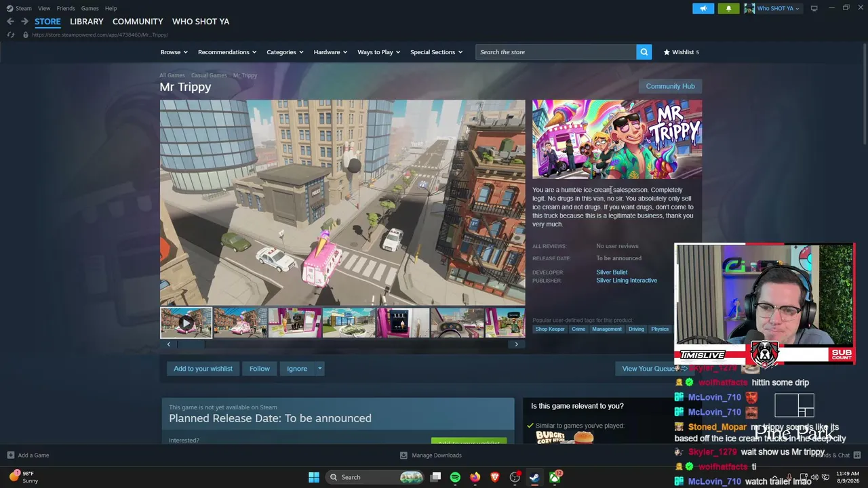Viewport: 868px width, 488px height.
Task: Open Task View on the taskbar
Action: tap(436, 477)
